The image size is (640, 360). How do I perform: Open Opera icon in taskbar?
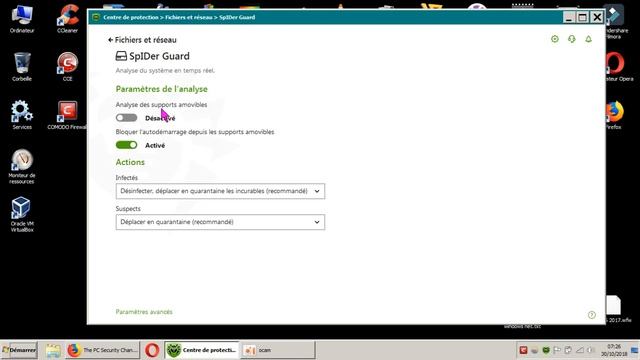point(152,350)
